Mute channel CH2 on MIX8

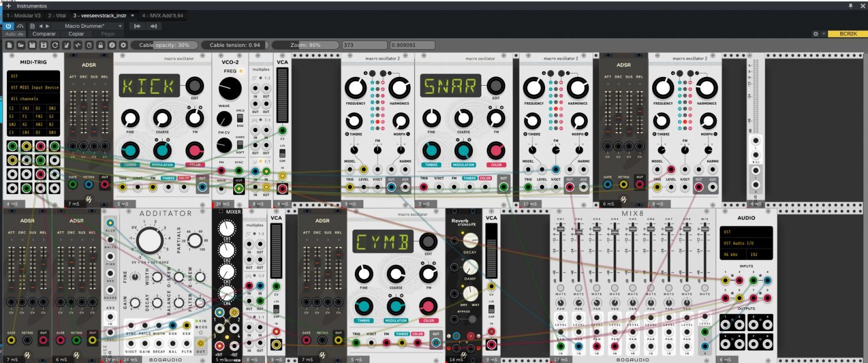pyautogui.click(x=578, y=288)
